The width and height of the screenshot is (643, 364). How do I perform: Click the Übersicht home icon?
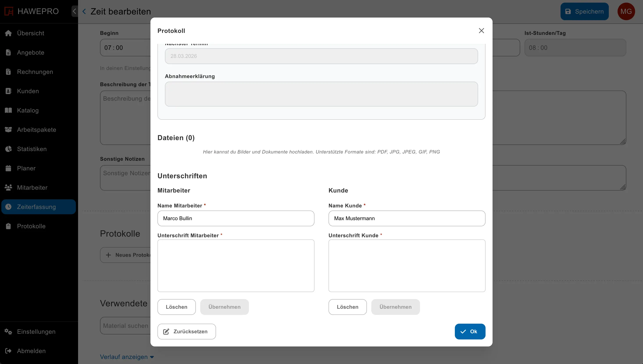[x=8, y=33]
